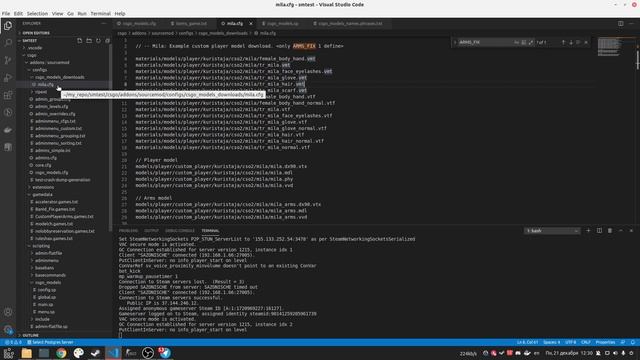Toggle Match Case in find widget

point(516,42)
